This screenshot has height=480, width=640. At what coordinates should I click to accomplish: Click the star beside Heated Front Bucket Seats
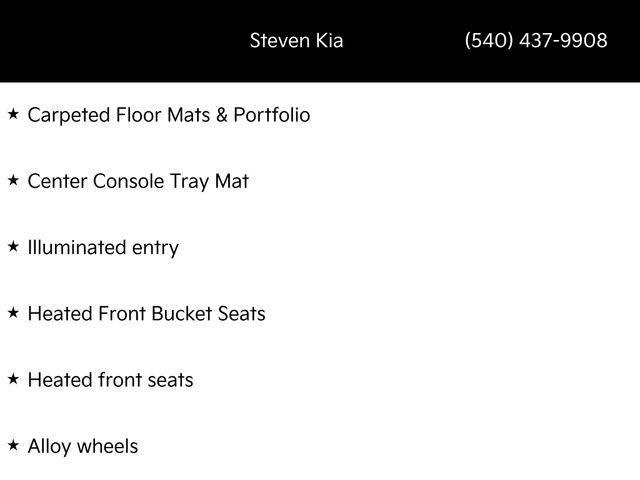pyautogui.click(x=13, y=313)
